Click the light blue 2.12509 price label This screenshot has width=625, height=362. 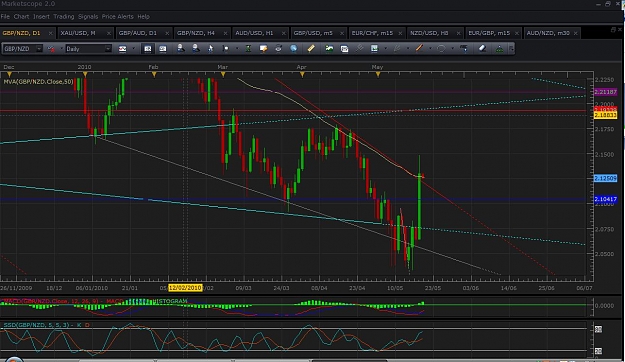(x=605, y=178)
